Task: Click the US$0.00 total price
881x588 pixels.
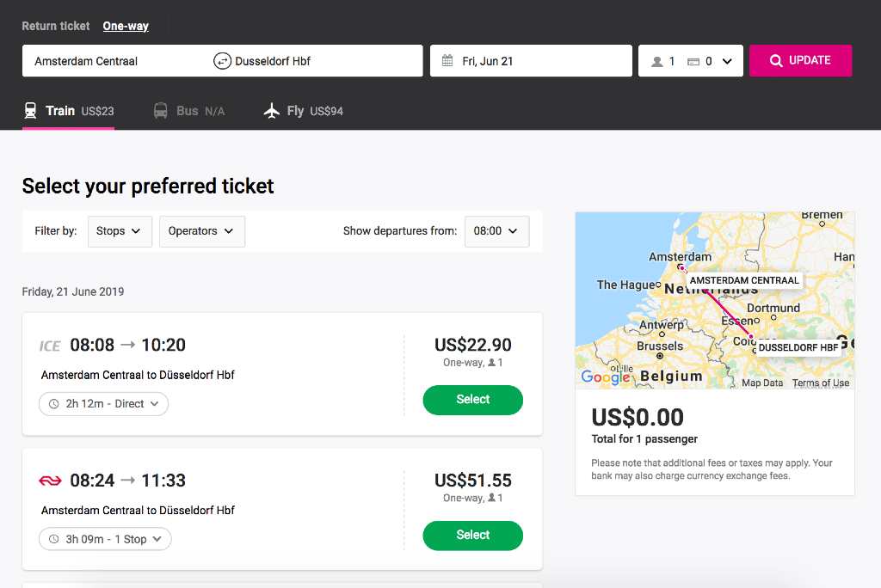Action: click(638, 417)
